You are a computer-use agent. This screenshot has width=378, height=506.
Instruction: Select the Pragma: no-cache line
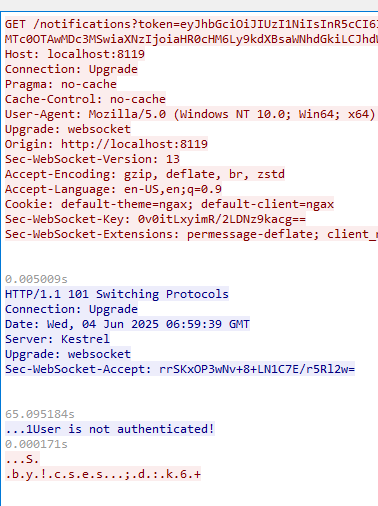point(61,84)
